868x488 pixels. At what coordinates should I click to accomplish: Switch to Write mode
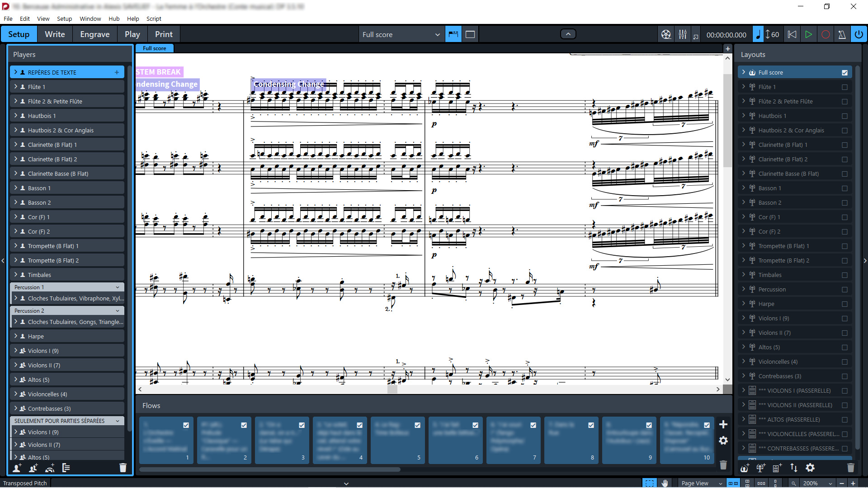pos(55,34)
